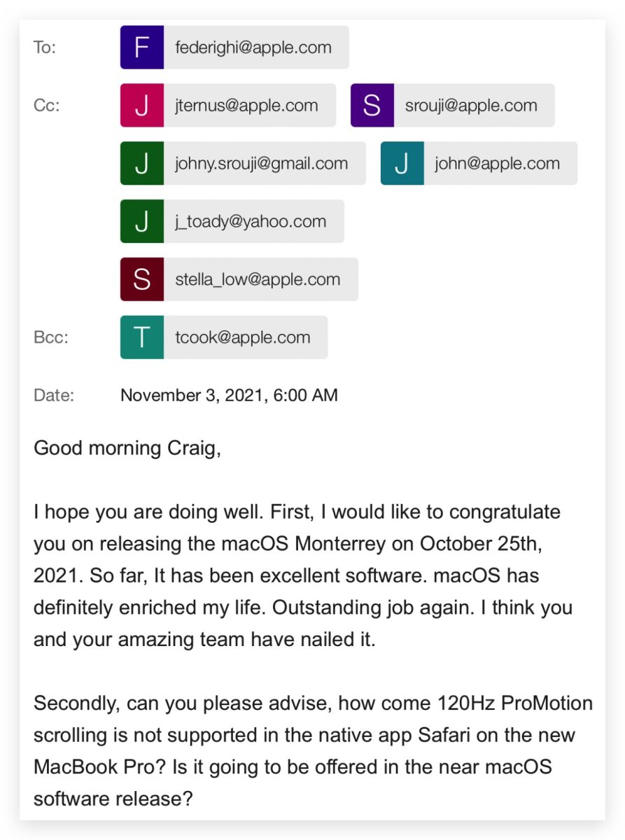Click the maroon S avatar for stella_low

pos(142,279)
